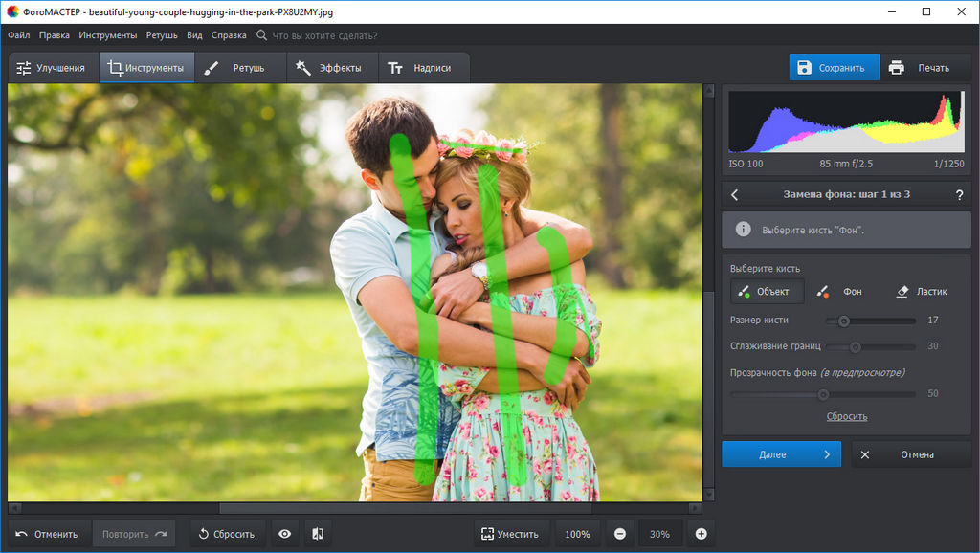Click the eye preview icon in bottom toolbar
This screenshot has width=980, height=553.
tap(284, 534)
